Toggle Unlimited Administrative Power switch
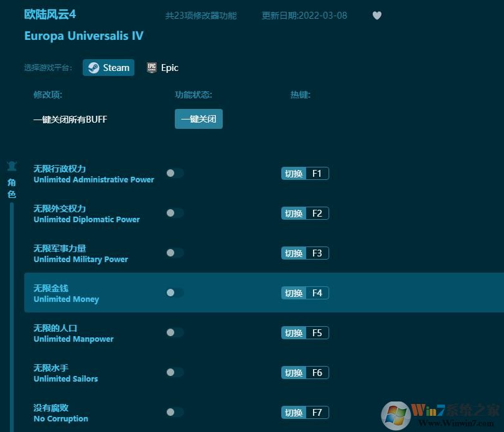 (x=175, y=173)
